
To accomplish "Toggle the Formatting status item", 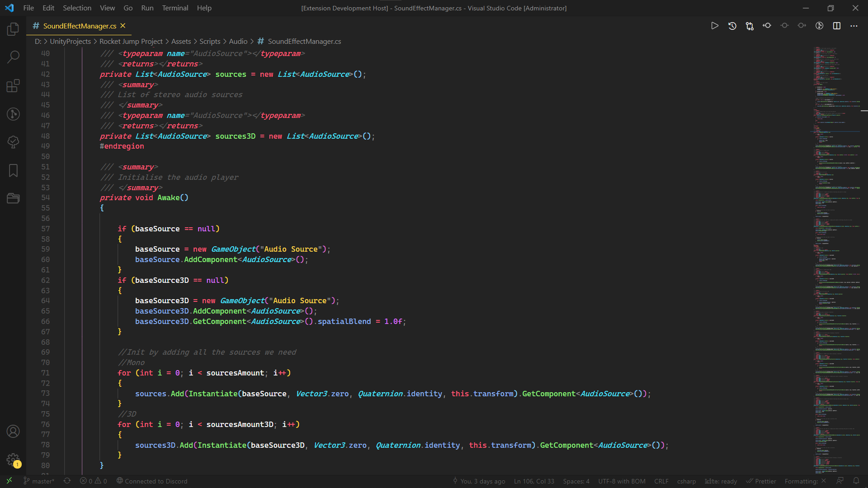I will (x=805, y=481).
